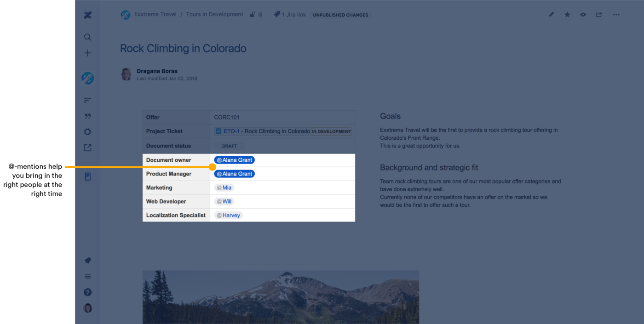This screenshot has height=324, width=644.
Task: Click the Goals heading
Action: [391, 116]
